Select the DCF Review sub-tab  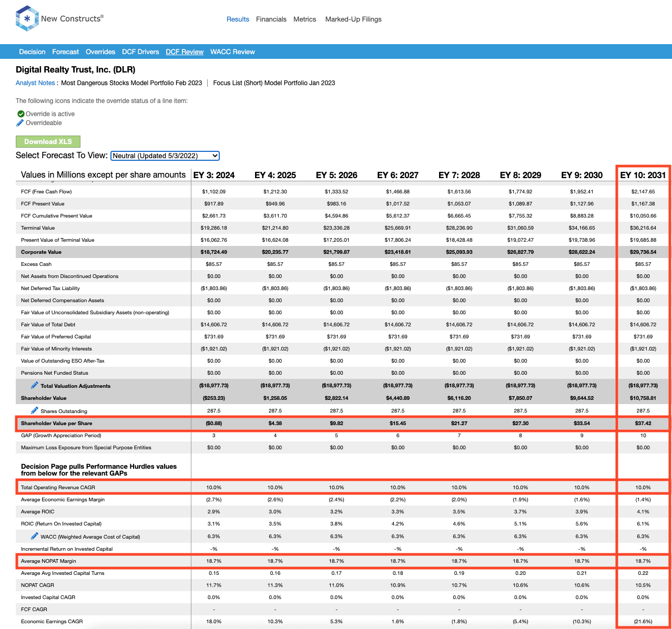tap(185, 52)
